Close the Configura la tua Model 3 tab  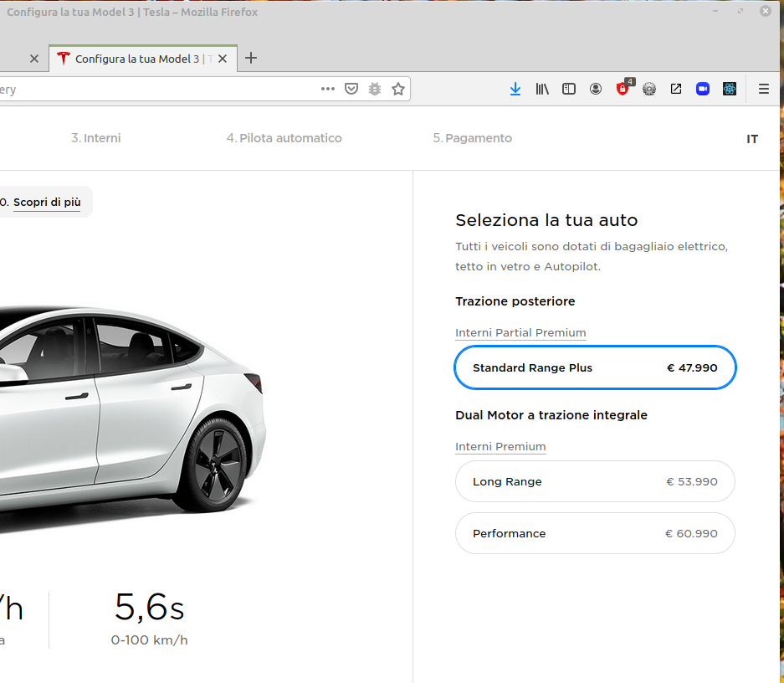223,59
